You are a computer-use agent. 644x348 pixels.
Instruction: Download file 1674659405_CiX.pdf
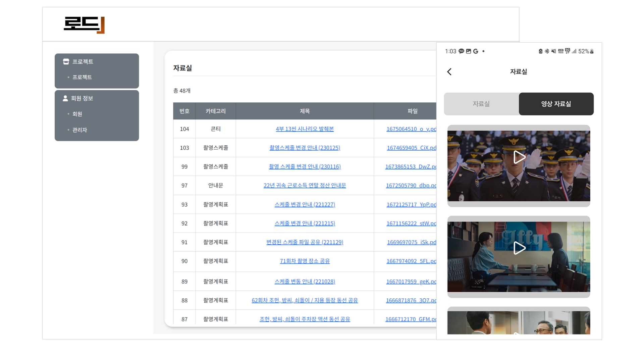coord(412,148)
